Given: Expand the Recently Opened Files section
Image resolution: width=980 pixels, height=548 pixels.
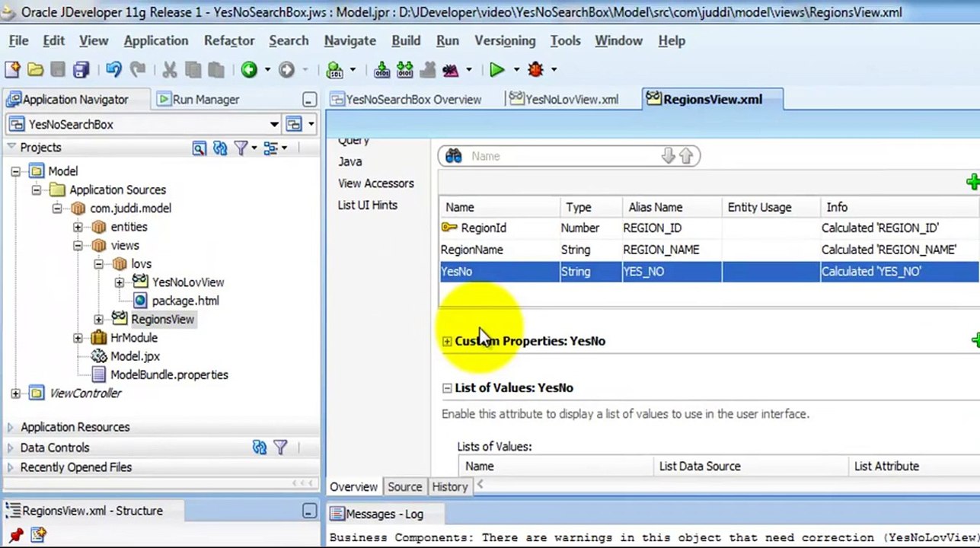Looking at the screenshot, I should point(11,467).
